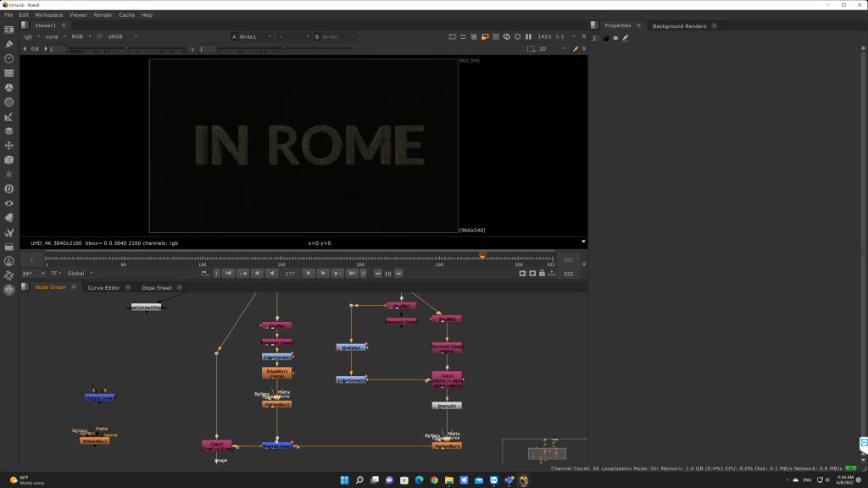868x488 pixels.
Task: Toggle the IP input process button
Action: tap(99, 36)
